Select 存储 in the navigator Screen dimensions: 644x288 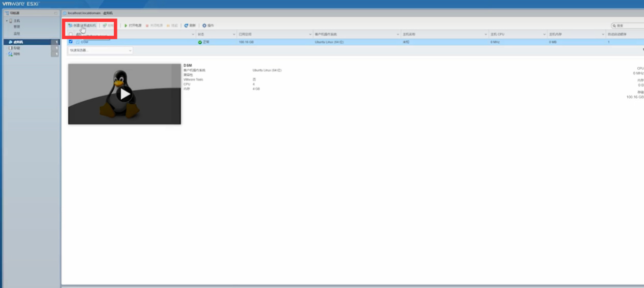17,48
